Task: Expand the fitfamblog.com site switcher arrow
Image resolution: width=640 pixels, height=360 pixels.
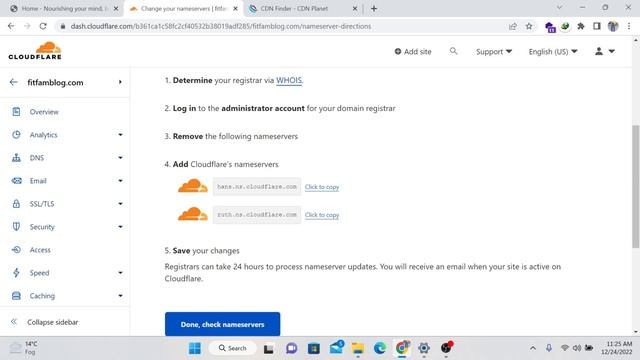Action: (x=120, y=82)
